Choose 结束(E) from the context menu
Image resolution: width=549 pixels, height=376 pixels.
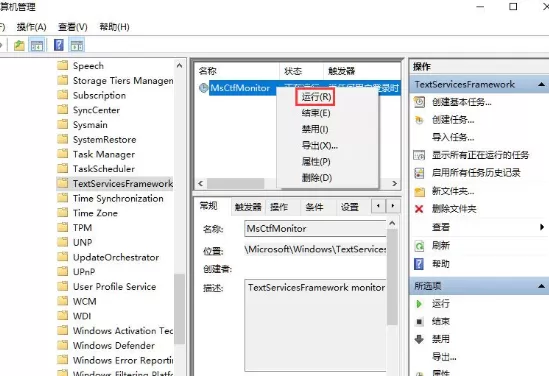tap(316, 113)
